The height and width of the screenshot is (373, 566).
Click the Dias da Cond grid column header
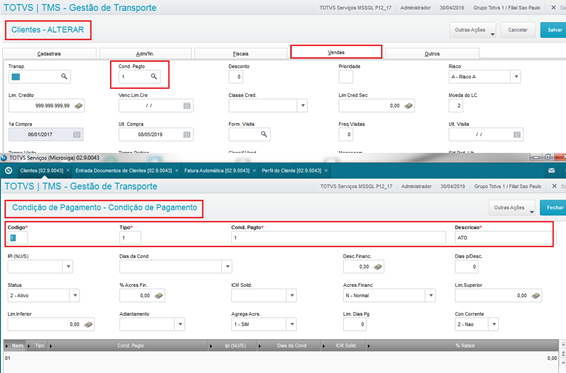point(291,346)
